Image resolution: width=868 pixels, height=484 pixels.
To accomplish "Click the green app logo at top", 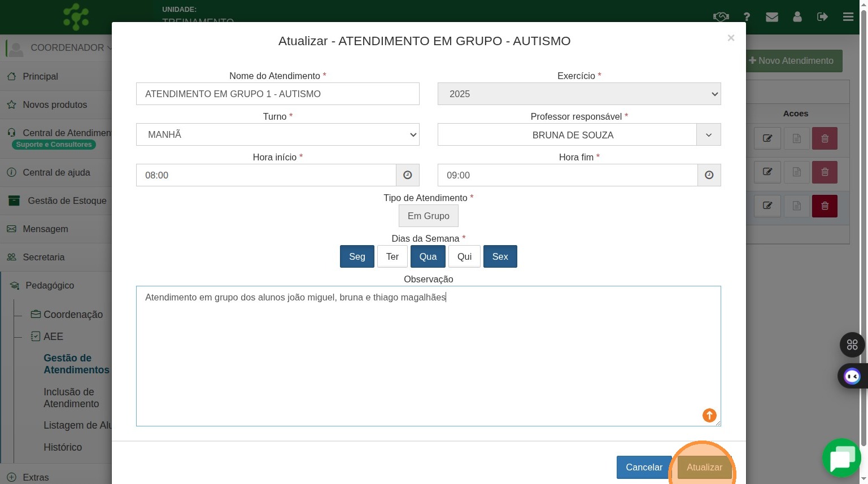I will (76, 16).
